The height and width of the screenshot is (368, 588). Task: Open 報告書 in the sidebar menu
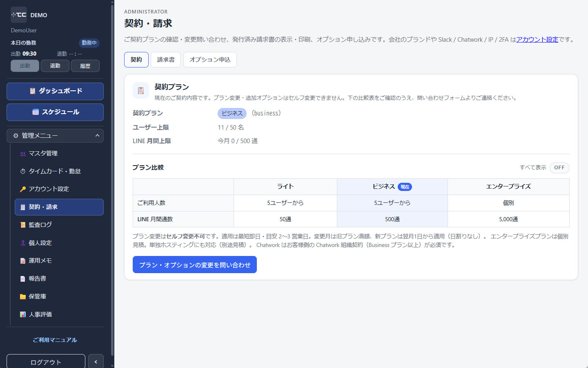coord(59,278)
